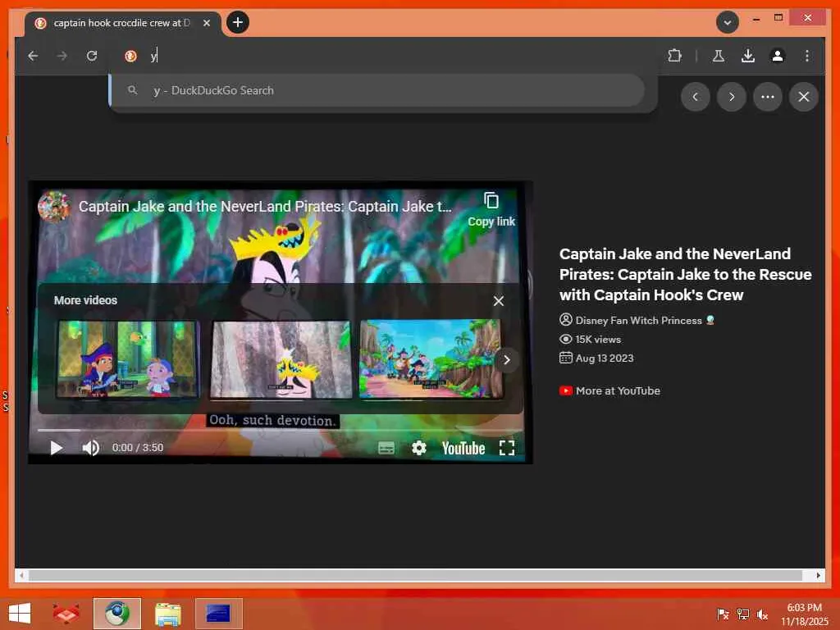Open the browser three-dot menu
840x630 pixels.
tap(807, 56)
